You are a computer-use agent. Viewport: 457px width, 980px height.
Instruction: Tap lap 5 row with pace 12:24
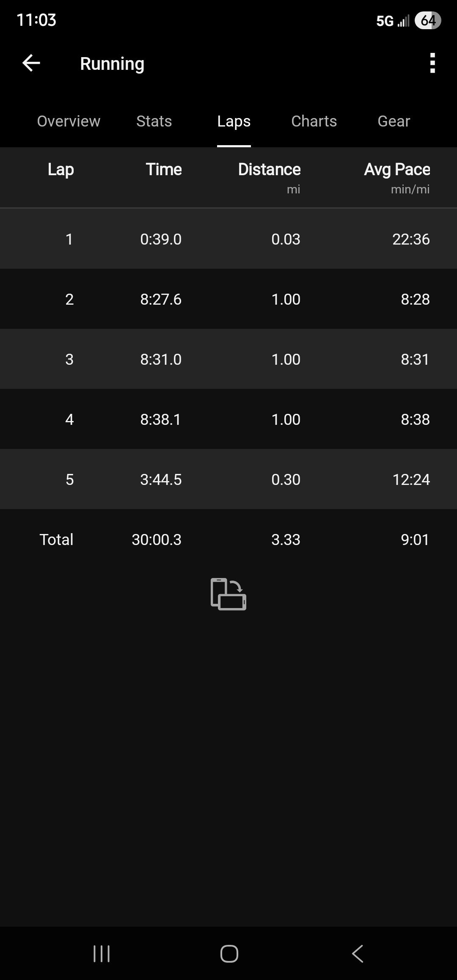point(228,479)
